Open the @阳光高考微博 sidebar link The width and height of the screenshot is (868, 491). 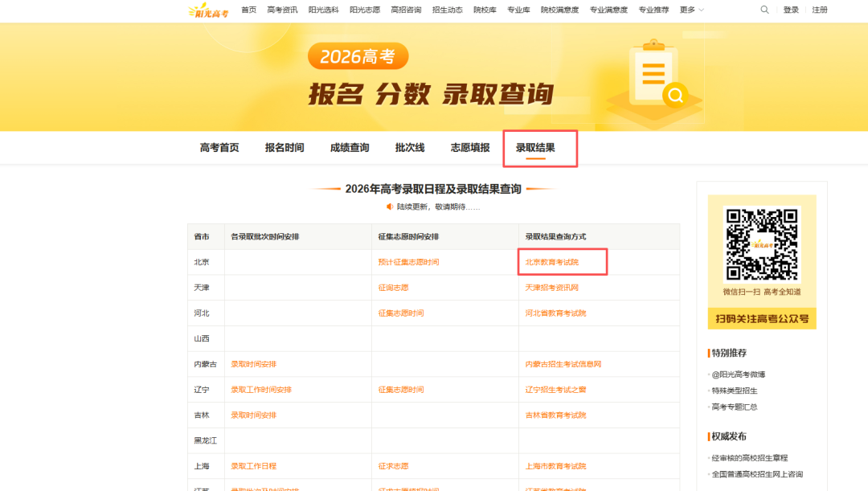point(739,374)
